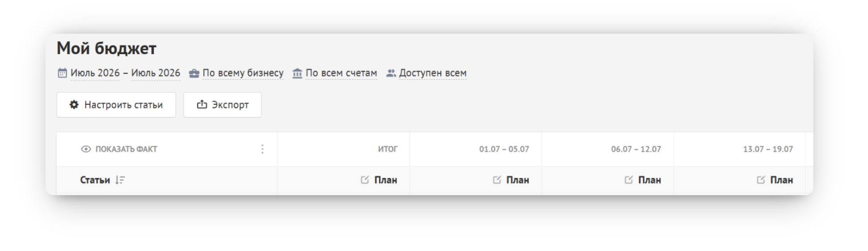Click the bank icon near По всем счетам

pyautogui.click(x=297, y=73)
